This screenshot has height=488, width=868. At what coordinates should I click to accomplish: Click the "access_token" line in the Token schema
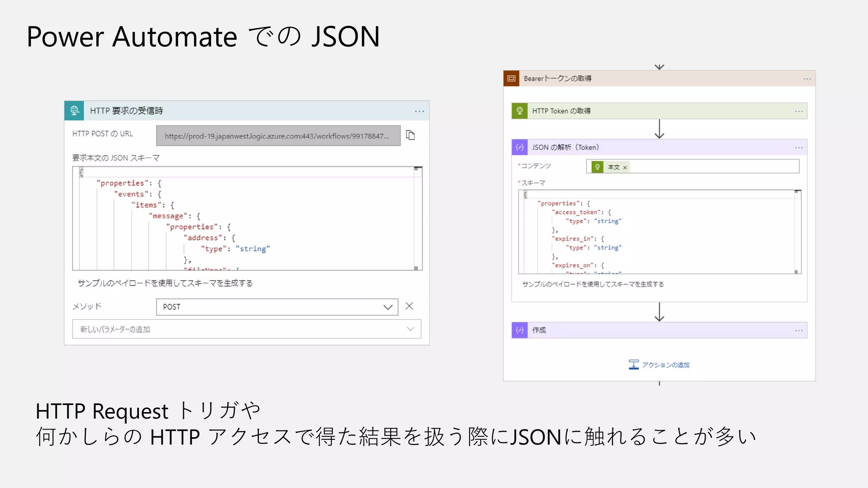(x=581, y=212)
